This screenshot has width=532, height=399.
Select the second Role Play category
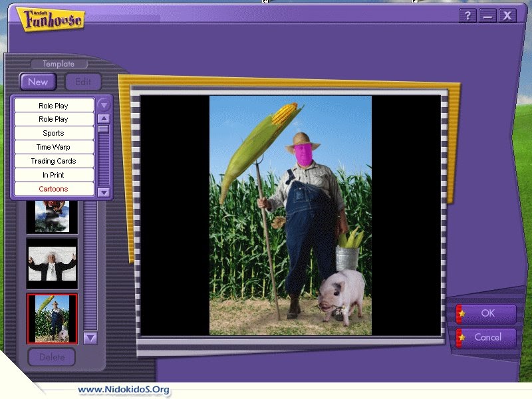(x=54, y=119)
